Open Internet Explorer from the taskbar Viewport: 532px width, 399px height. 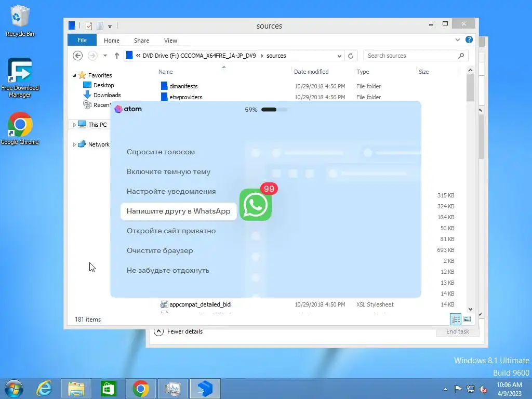[x=44, y=389]
